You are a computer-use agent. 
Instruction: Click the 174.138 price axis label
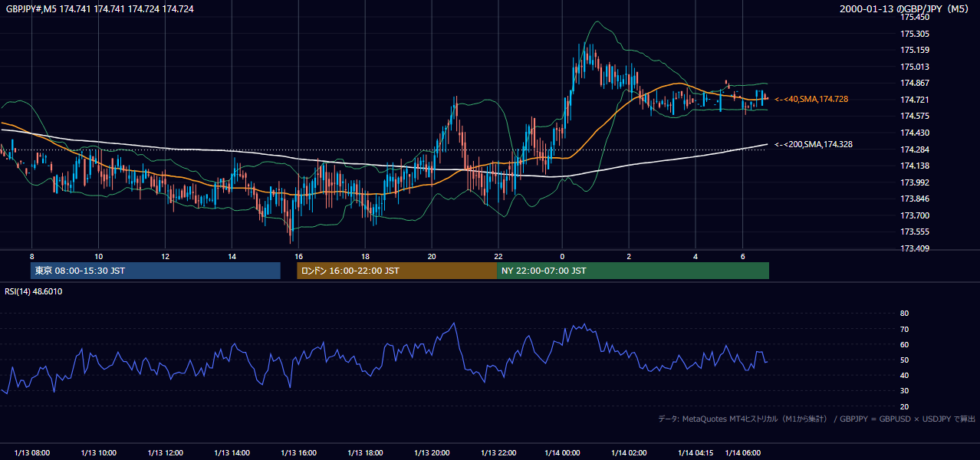pos(914,166)
